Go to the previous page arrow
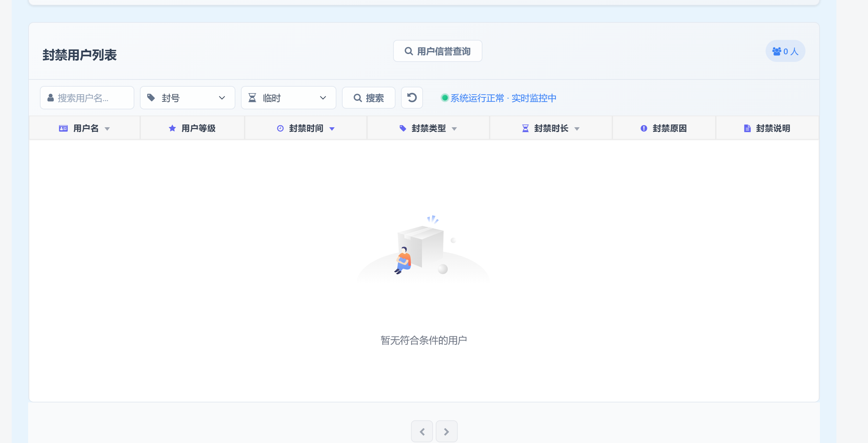 [422, 431]
